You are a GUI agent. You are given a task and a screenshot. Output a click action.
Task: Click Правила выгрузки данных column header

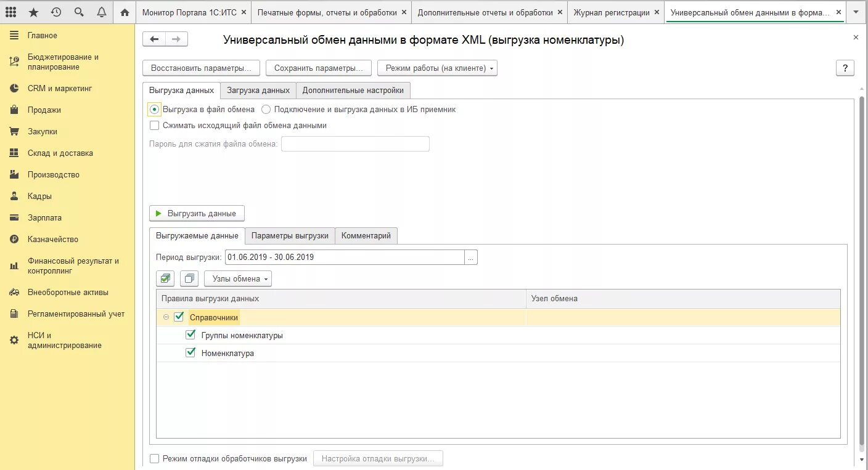pyautogui.click(x=341, y=298)
